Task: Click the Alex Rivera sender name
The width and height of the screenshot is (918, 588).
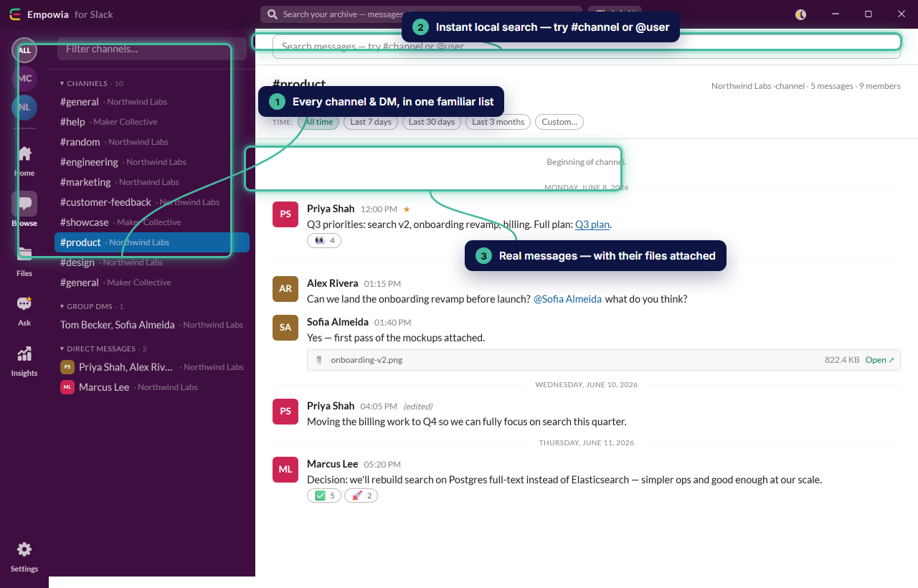Action: coord(333,283)
